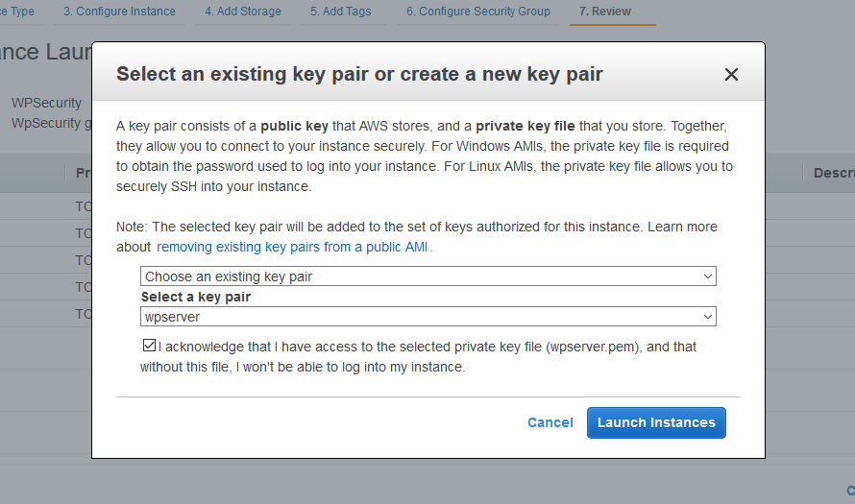Return to the Choose Instance Type step
Image resolution: width=855 pixels, height=504 pixels.
point(17,12)
